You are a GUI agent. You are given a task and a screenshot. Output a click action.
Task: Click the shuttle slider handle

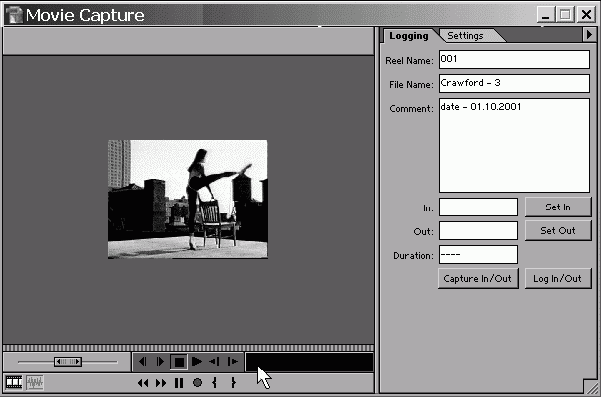[x=68, y=361]
